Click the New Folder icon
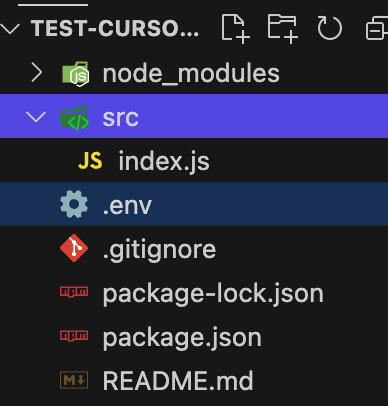The width and height of the screenshot is (388, 406). pyautogui.click(x=283, y=29)
